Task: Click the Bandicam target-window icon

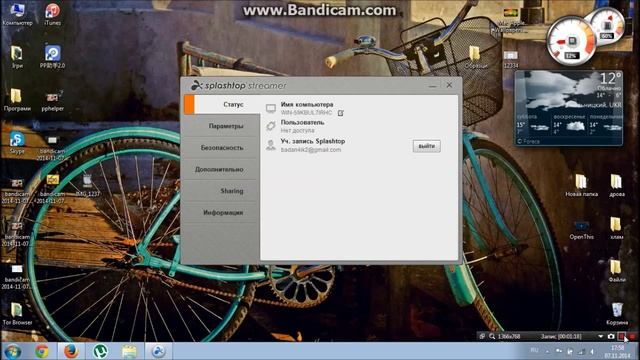Action: 482,336
